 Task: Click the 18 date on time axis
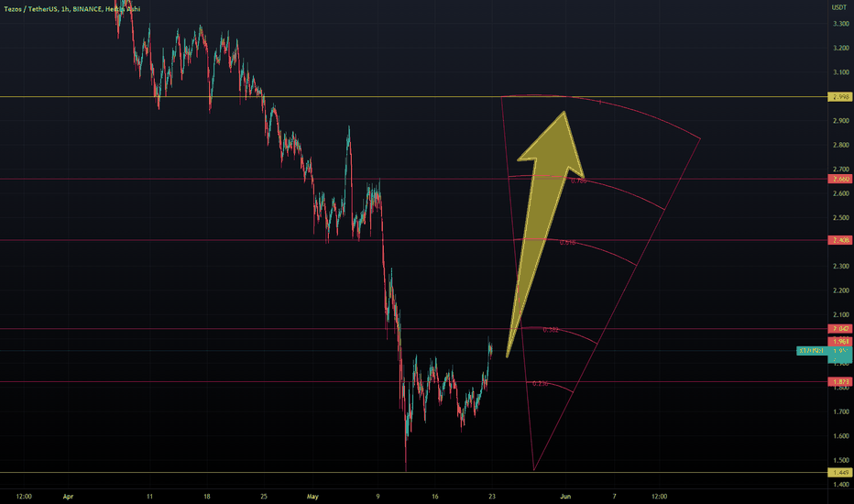pos(207,497)
